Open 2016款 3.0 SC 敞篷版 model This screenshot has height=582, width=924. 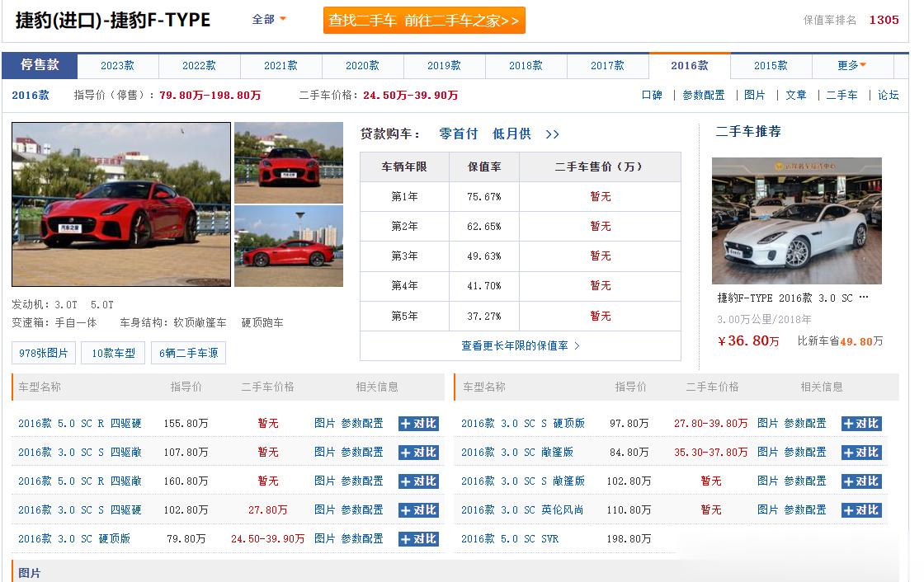[x=516, y=453]
